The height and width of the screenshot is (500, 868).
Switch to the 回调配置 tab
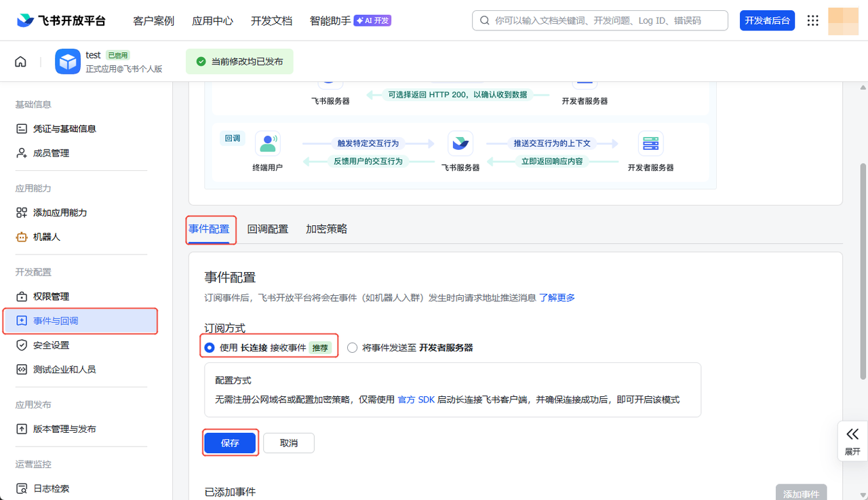(x=267, y=229)
